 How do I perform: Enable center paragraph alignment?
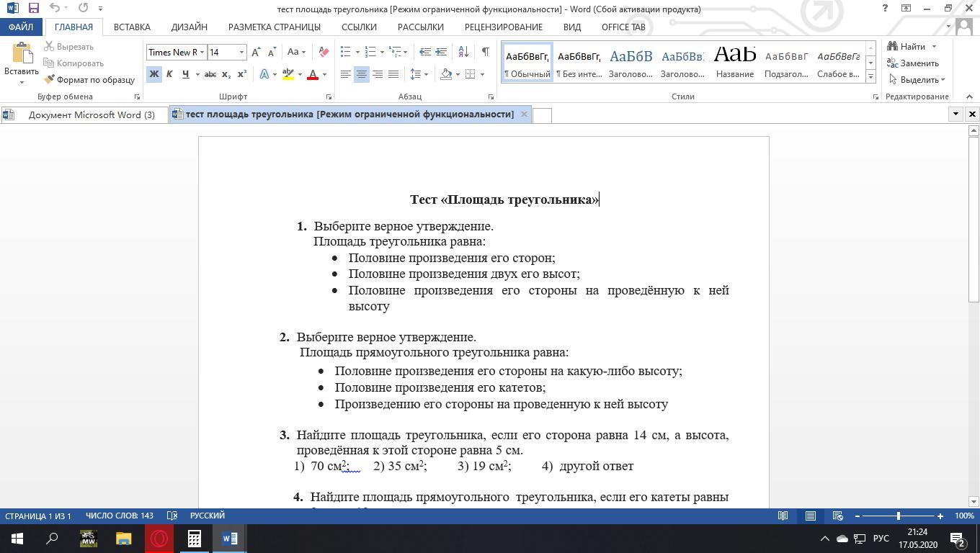362,74
